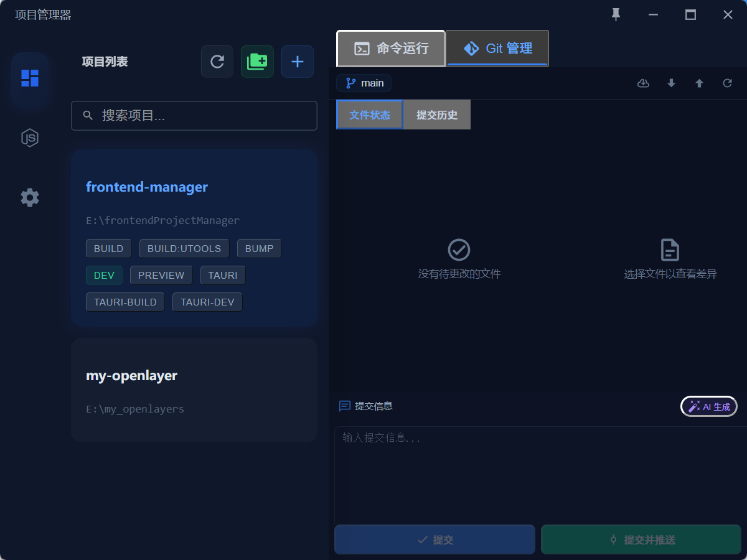Screen dimensions: 747x560
Task: Pull changes with the down arrow icon
Action: point(671,83)
